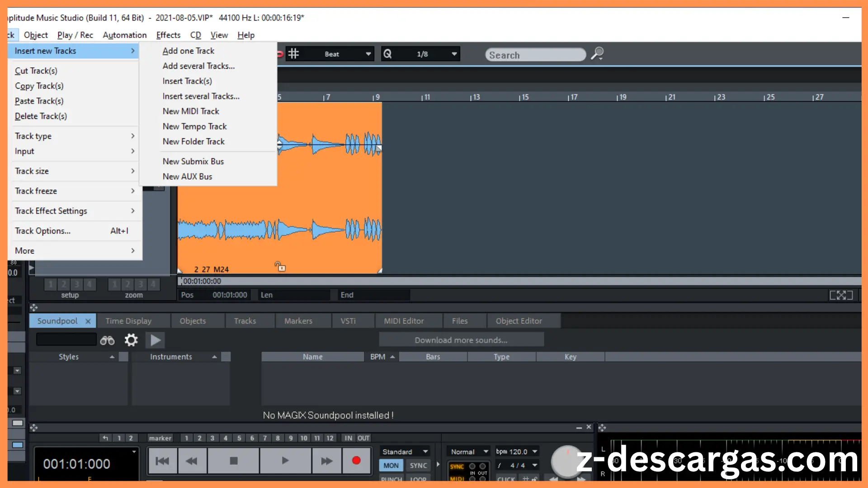
Task: Click the stop transport button
Action: tap(233, 461)
